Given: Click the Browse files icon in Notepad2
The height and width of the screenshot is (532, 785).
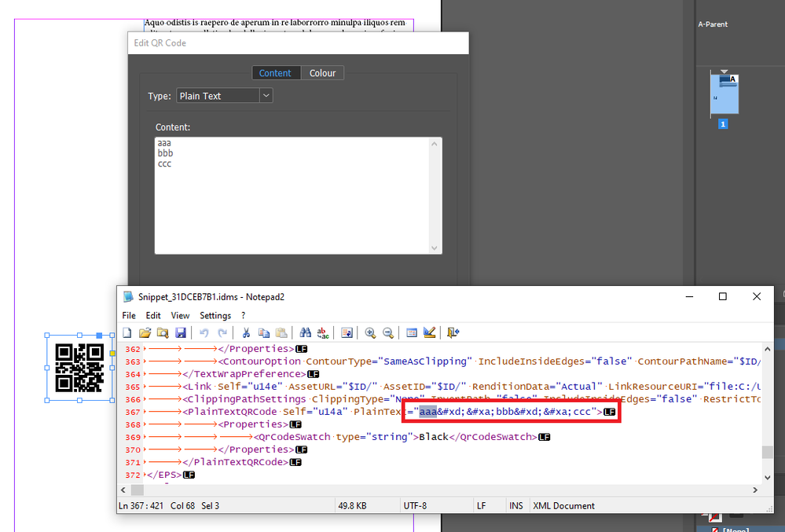Looking at the screenshot, I should (x=163, y=333).
